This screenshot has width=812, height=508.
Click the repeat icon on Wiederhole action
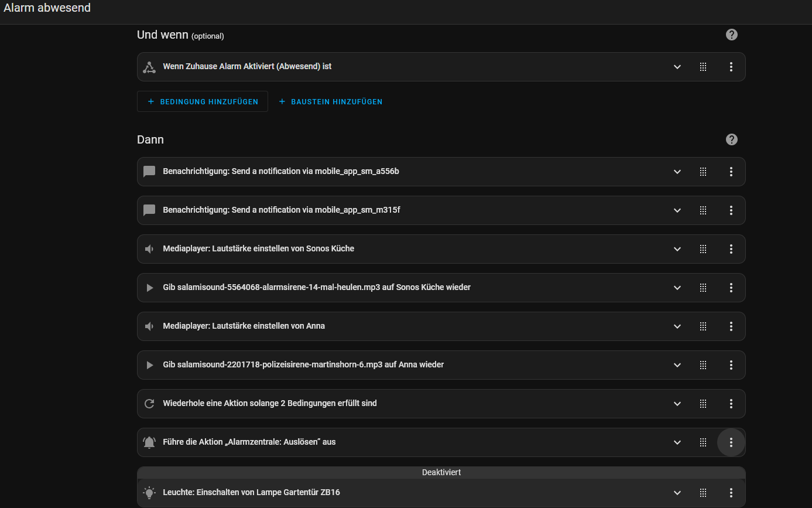point(149,404)
